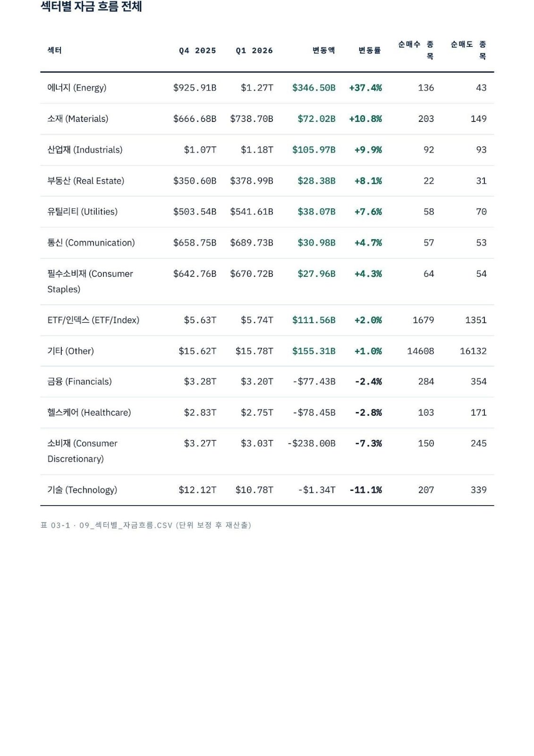Viewport: 534px width, 756px height.
Task: Click the 섹터 column header
Action: pyautogui.click(x=55, y=51)
